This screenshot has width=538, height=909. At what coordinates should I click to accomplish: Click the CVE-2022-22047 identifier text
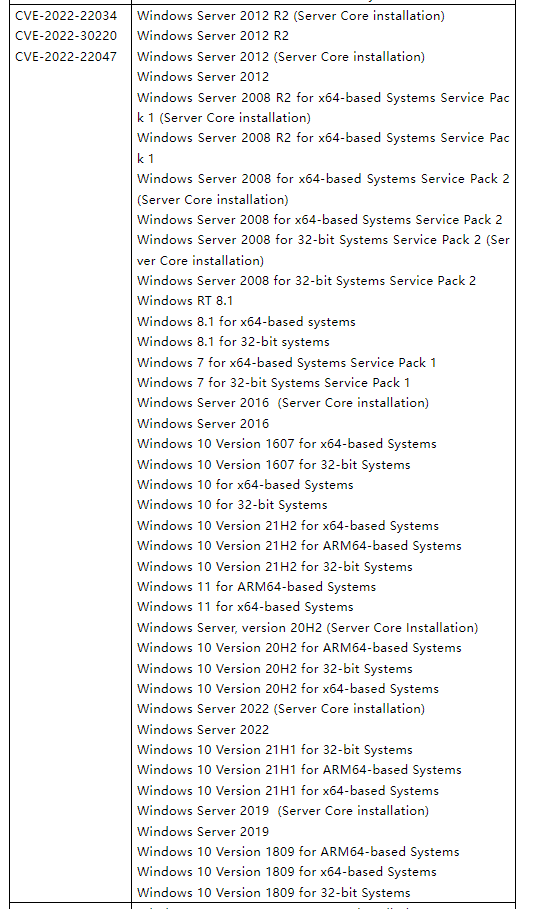[66, 57]
